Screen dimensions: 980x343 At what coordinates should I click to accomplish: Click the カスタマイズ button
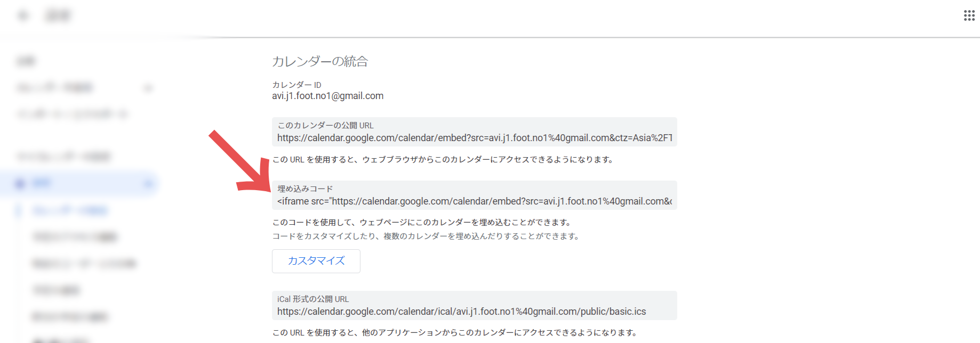pos(316,261)
